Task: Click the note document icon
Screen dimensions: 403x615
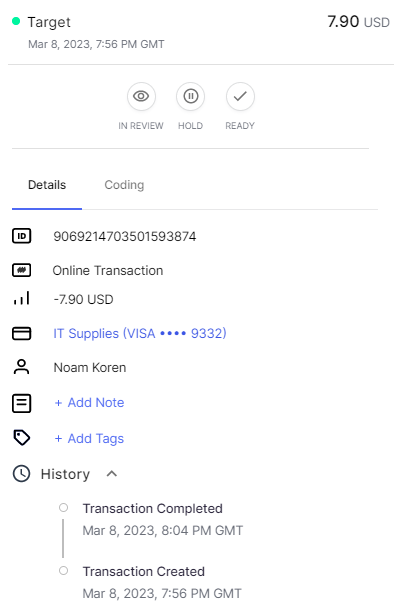Action: coord(22,403)
